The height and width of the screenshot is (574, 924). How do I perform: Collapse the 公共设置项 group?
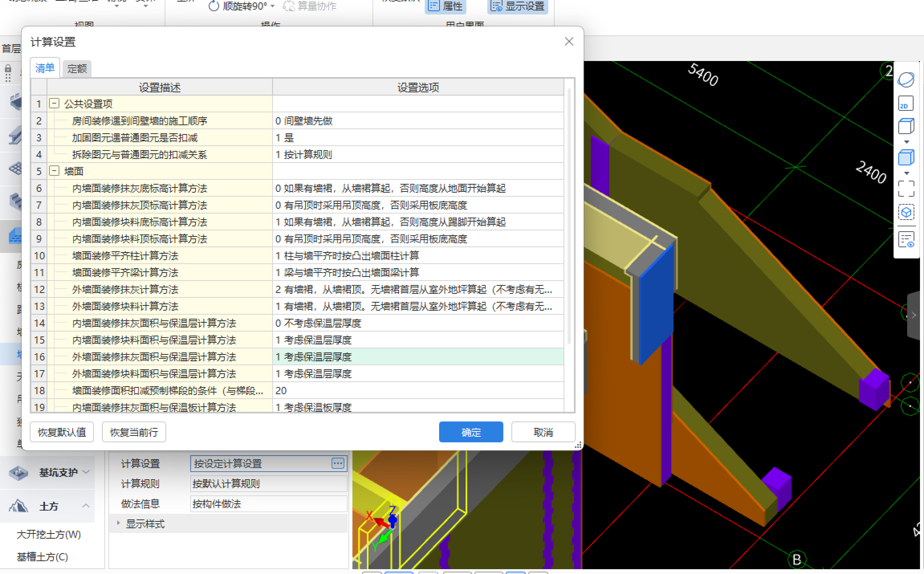tap(54, 104)
